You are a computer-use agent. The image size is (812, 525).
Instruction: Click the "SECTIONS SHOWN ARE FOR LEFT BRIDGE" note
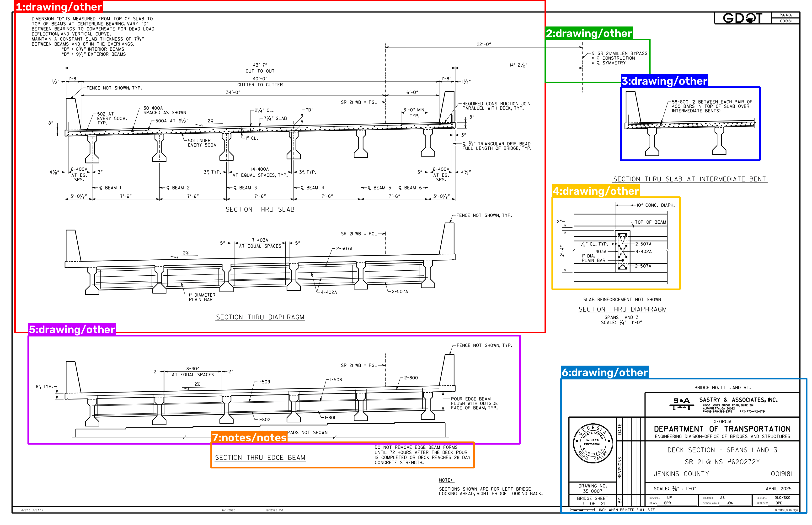[491, 491]
